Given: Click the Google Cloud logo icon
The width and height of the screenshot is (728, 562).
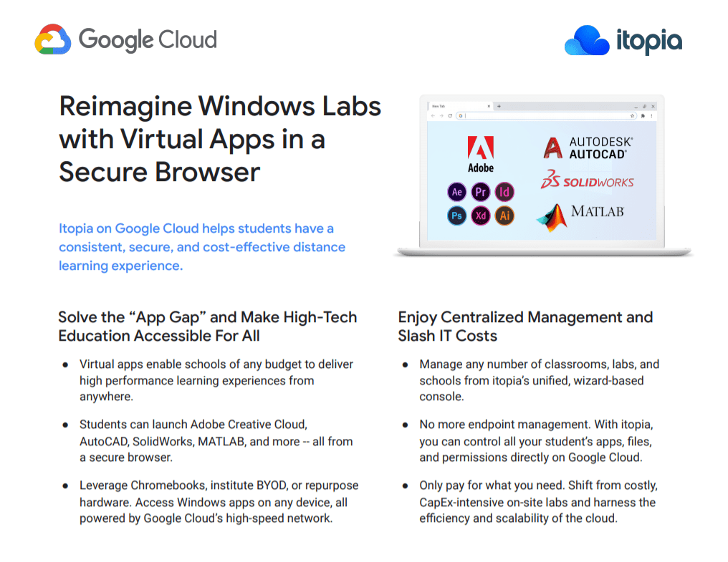Looking at the screenshot, I should coord(53,39).
